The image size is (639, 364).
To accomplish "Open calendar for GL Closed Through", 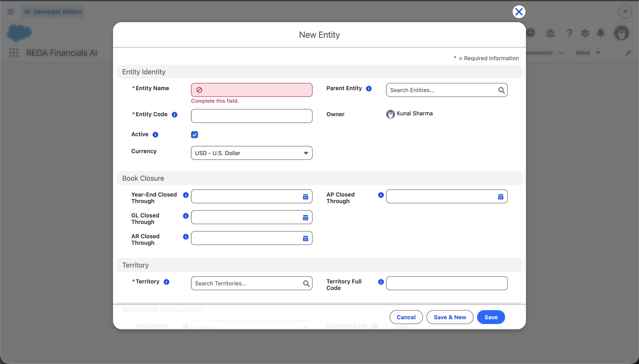I will click(x=306, y=218).
